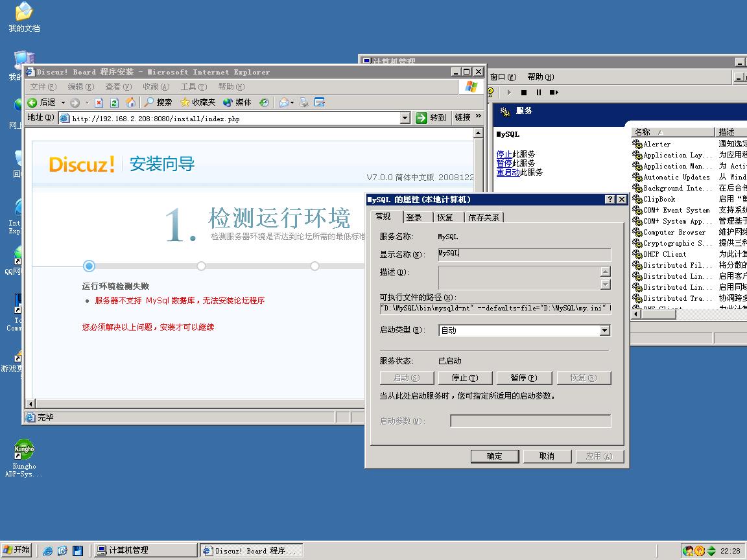
Task: Click the 停止 this service link
Action: [504, 154]
